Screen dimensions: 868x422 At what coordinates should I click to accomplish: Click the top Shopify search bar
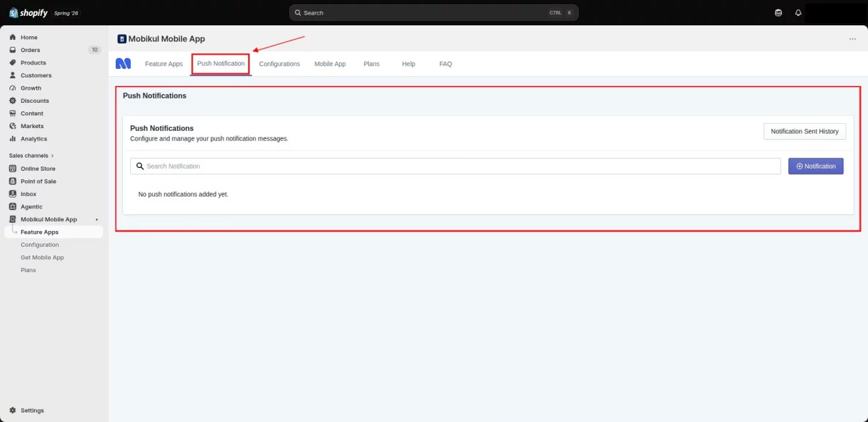[433, 12]
